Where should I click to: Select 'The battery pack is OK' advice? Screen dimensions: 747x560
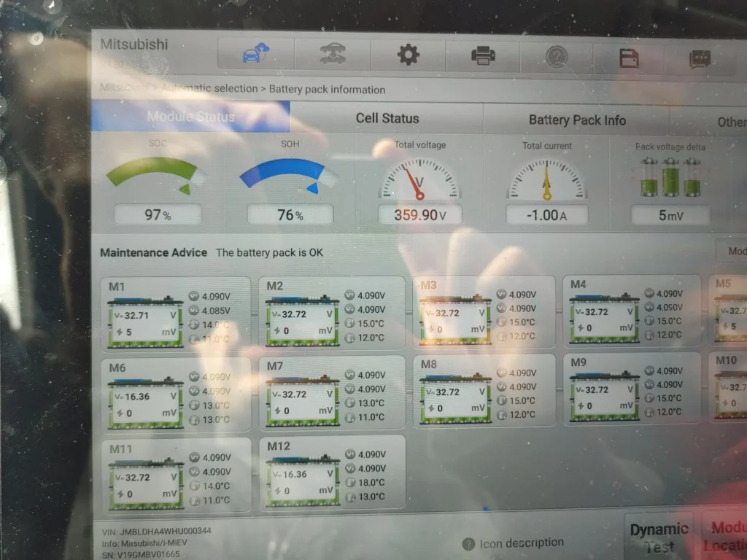click(x=269, y=252)
